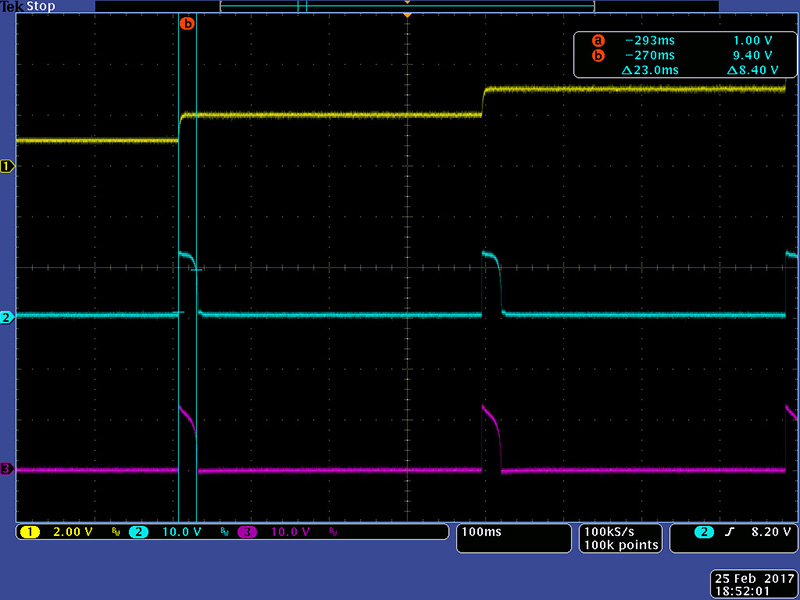Click the channel 1 yellow ground marker
Viewport: 800px width, 600px height.
pyautogui.click(x=8, y=167)
